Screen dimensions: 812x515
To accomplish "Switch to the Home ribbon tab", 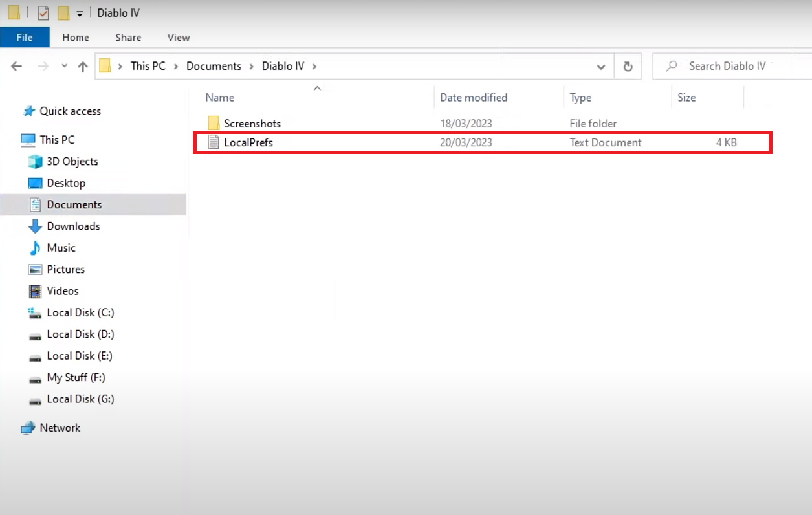I will (x=76, y=38).
